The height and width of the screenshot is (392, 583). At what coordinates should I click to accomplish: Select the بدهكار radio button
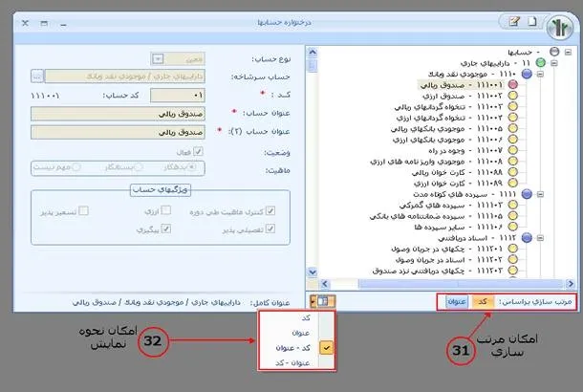click(192, 167)
